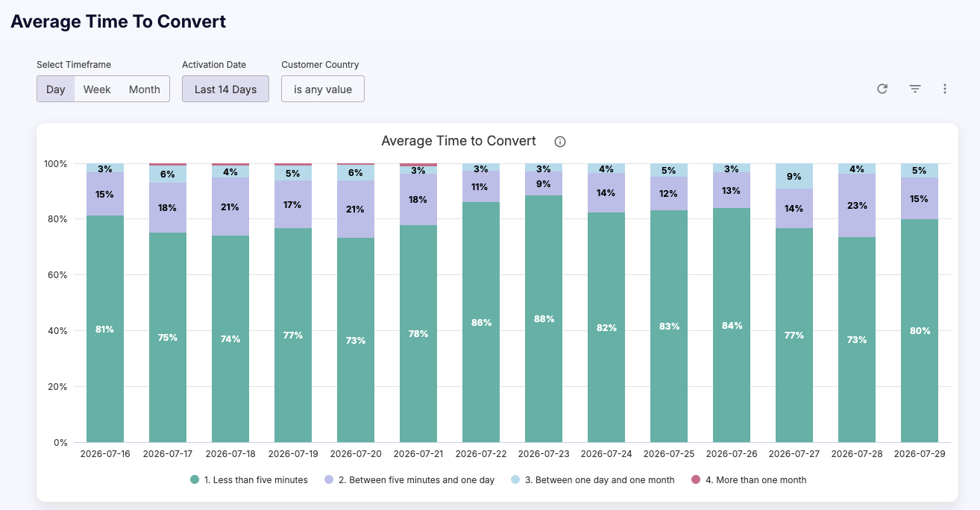Select the 75% green bar for 2026-07-17
The image size is (980, 510).
tap(168, 337)
